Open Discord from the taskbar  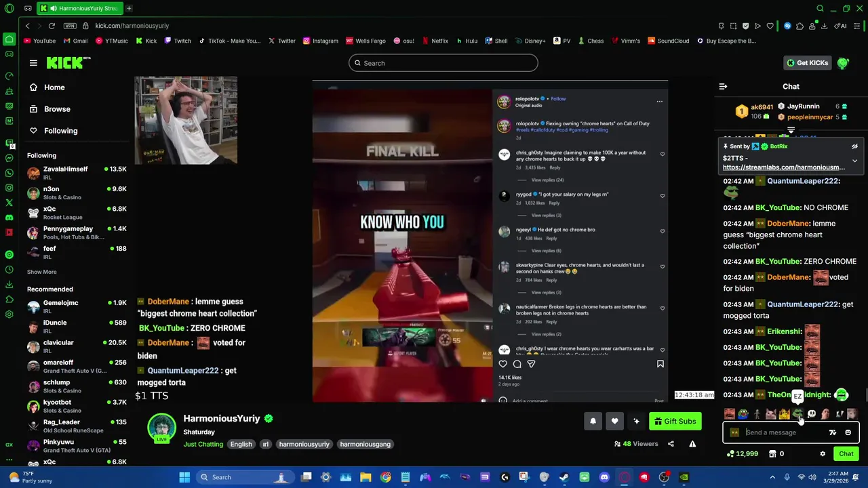(604, 477)
